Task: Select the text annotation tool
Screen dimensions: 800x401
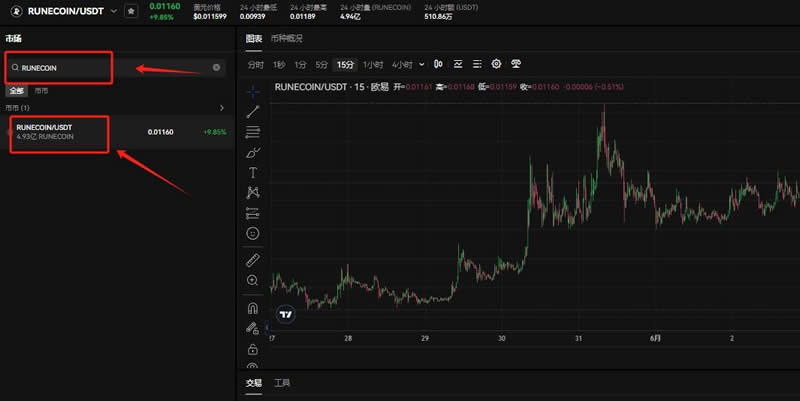Action: point(253,172)
